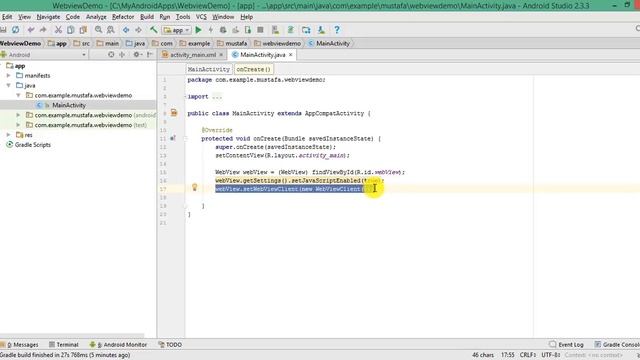Click the Stop square icon
Screen dimensions: 640x360
260,30
